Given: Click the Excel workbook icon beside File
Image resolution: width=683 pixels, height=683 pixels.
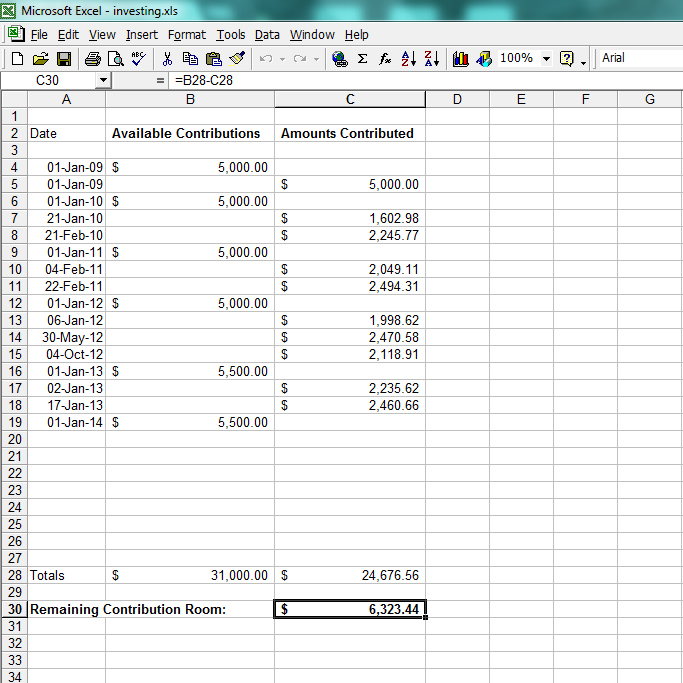Looking at the screenshot, I should [16, 34].
